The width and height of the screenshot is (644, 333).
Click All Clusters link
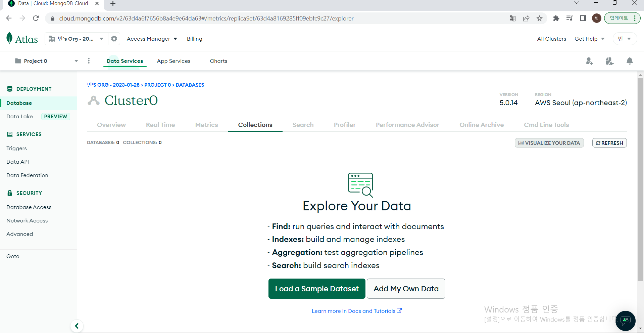pyautogui.click(x=551, y=39)
